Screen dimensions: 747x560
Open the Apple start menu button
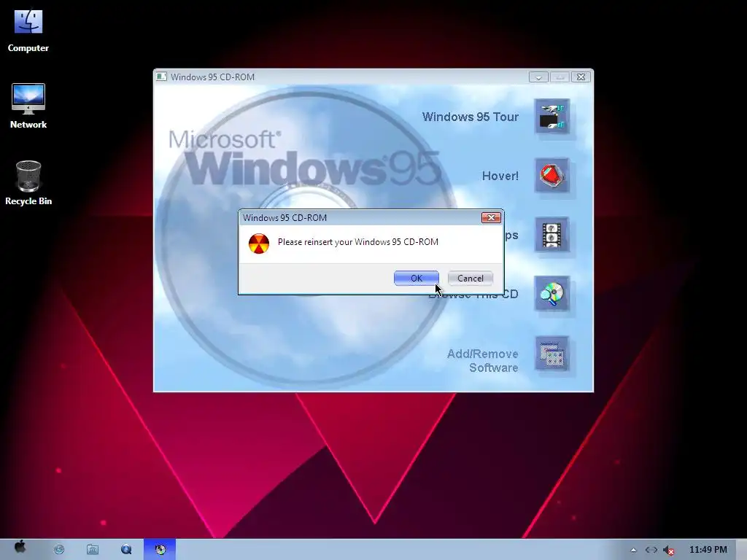[x=20, y=548]
